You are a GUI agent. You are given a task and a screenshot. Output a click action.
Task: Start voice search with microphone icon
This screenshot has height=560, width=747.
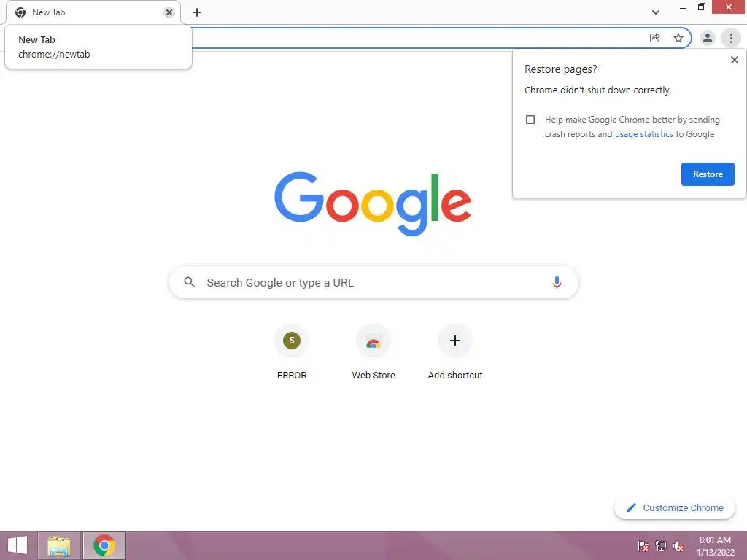pos(557,282)
